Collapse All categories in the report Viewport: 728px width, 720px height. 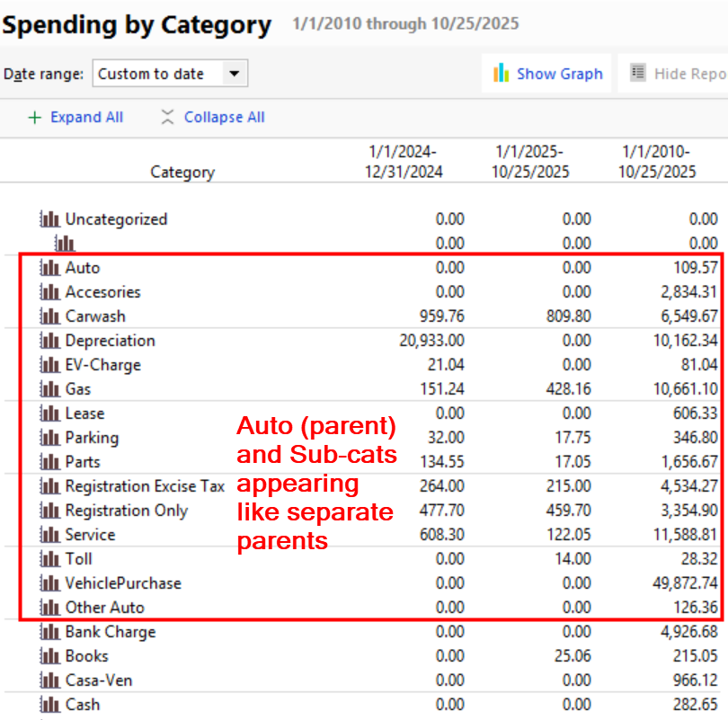click(213, 117)
